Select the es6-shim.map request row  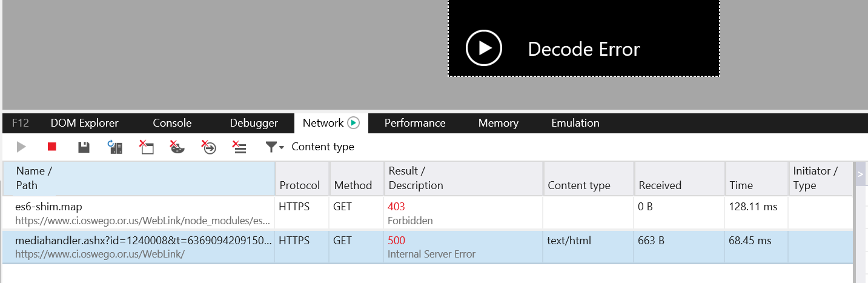[139, 213]
